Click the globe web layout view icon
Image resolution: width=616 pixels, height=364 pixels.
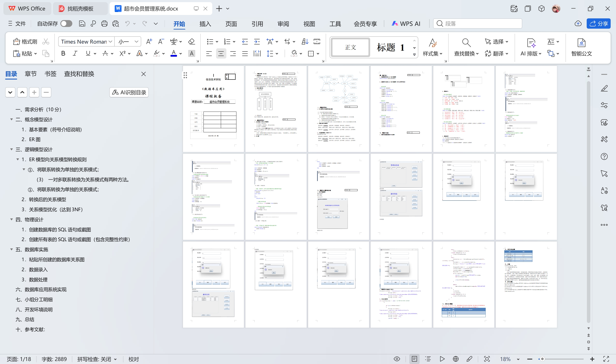click(456, 359)
